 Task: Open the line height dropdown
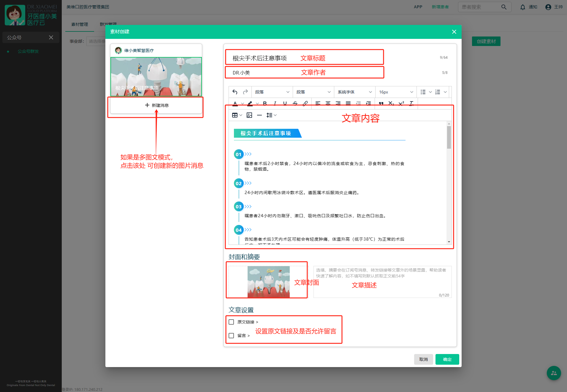(271, 115)
